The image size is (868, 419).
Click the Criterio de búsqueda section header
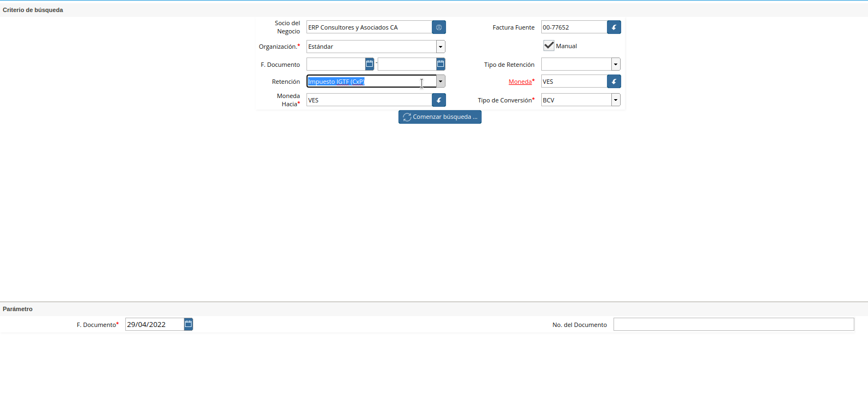pyautogui.click(x=33, y=10)
